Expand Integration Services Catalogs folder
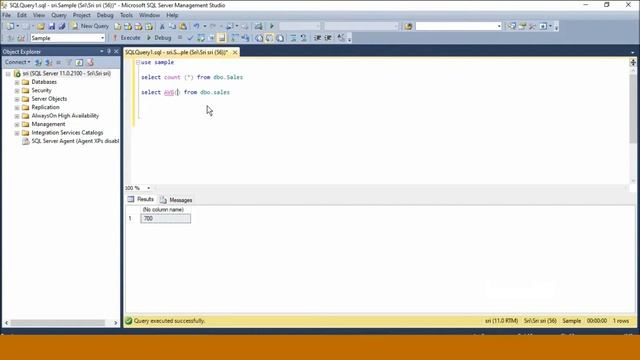Viewport: 640px width, 360px height. [17, 133]
